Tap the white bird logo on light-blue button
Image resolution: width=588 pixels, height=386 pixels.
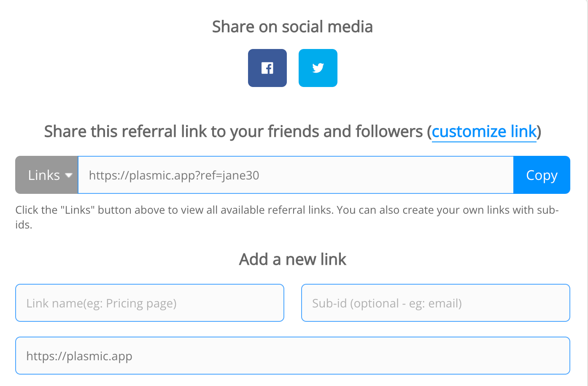tap(318, 68)
